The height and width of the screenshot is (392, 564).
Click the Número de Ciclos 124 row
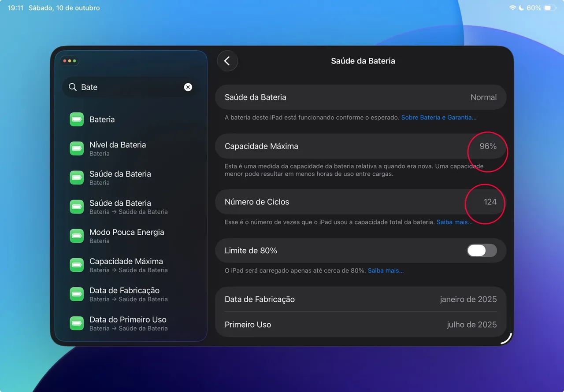click(x=361, y=202)
